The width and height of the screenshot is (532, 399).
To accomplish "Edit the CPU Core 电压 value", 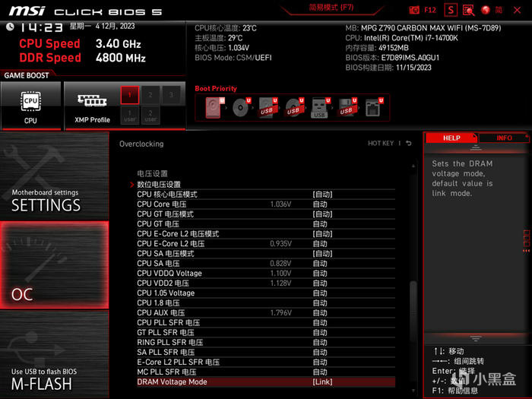I will coord(320,204).
